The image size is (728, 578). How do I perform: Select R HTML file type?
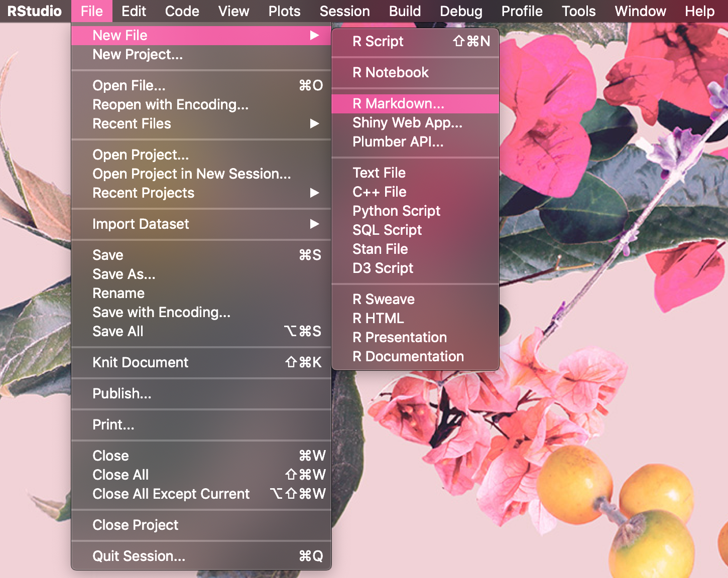click(415, 318)
